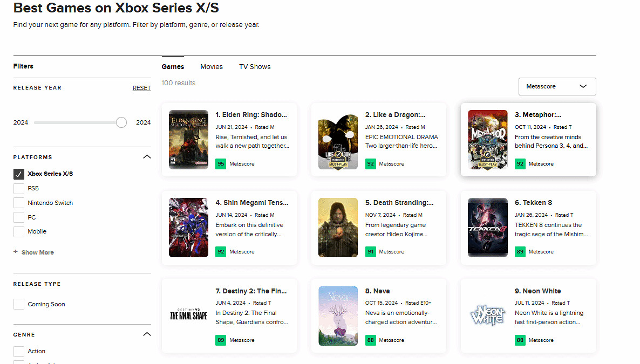Reset the Release Year filter
The image size is (640, 364).
click(x=141, y=87)
